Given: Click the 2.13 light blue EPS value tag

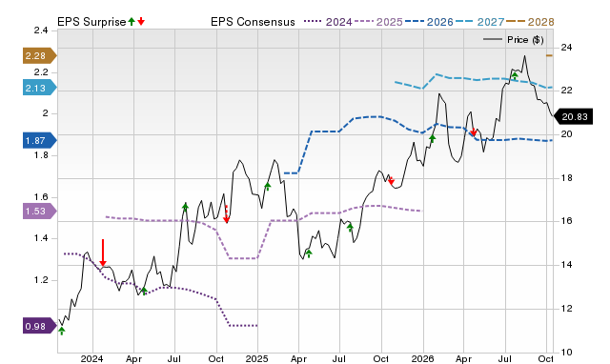Looking at the screenshot, I should point(40,89).
